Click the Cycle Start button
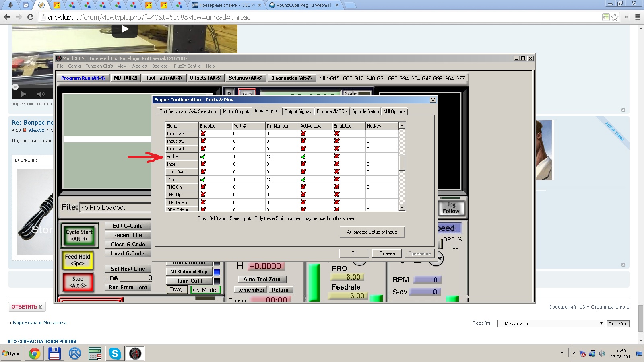Image resolution: width=644 pixels, height=362 pixels. point(79,235)
